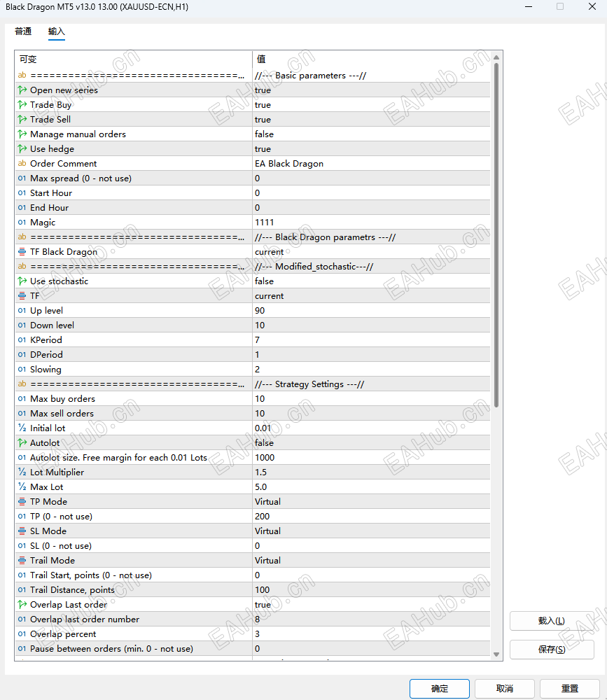Click the scrollbar up arrow
The image size is (607, 700).
496,57
